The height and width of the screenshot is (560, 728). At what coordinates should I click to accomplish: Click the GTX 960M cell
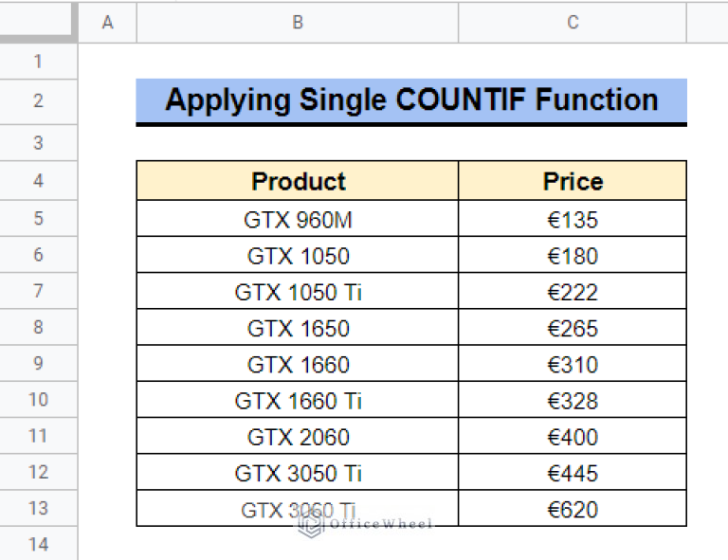(298, 219)
